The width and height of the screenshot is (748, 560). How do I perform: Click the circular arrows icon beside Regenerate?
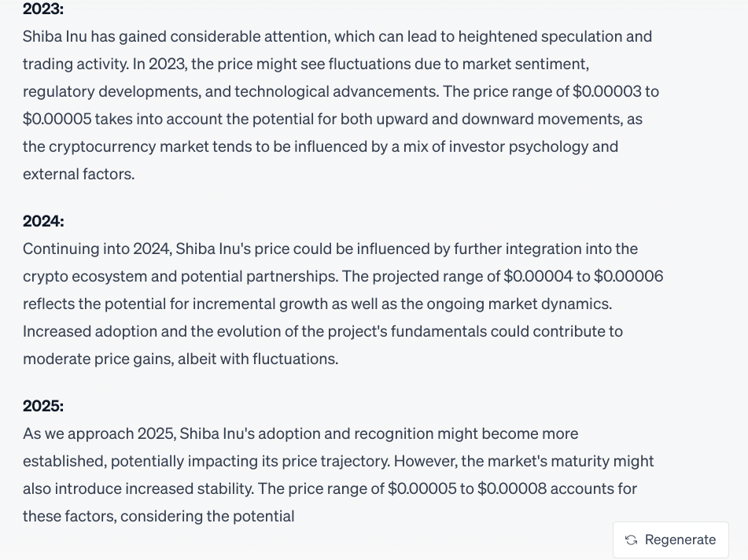(631, 540)
